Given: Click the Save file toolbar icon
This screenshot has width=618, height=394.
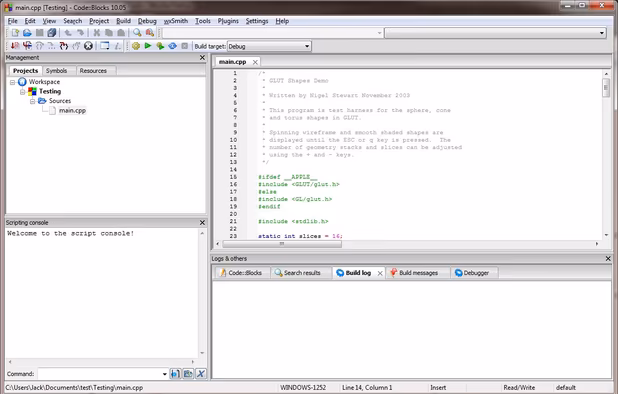Looking at the screenshot, I should pos(39,33).
